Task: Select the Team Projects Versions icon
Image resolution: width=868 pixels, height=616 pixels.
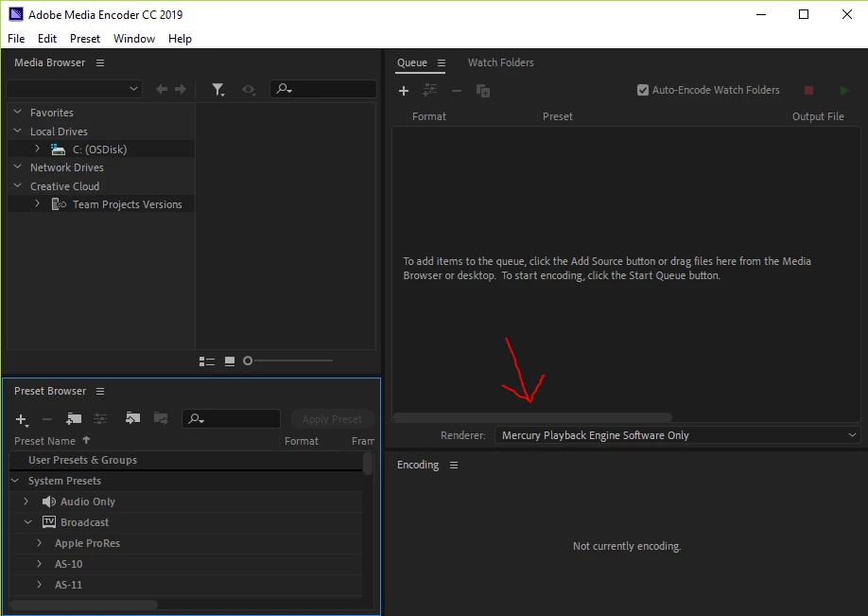Action: pos(58,204)
